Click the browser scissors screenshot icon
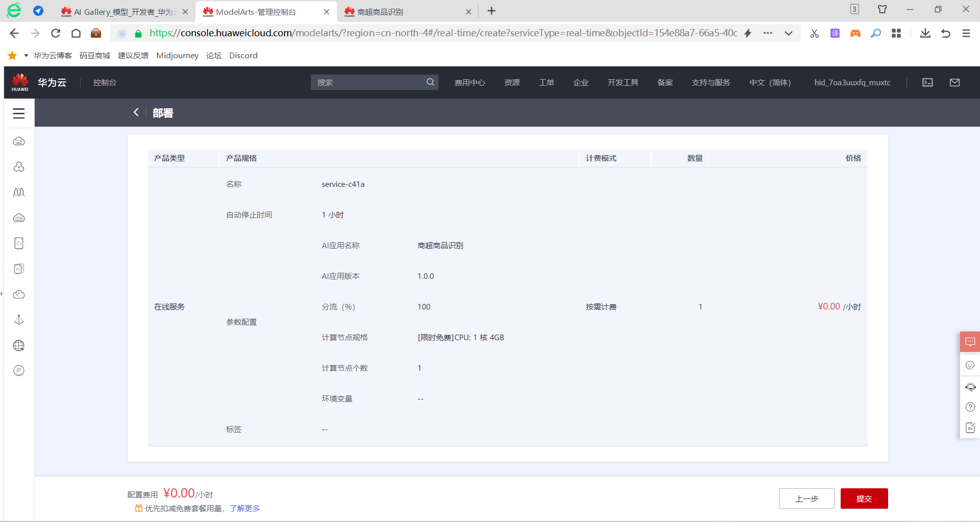This screenshot has height=522, width=980. pos(815,33)
